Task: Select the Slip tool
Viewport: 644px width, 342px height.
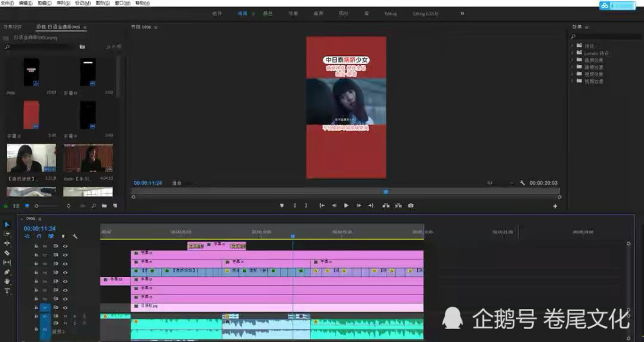Action: 7,262
